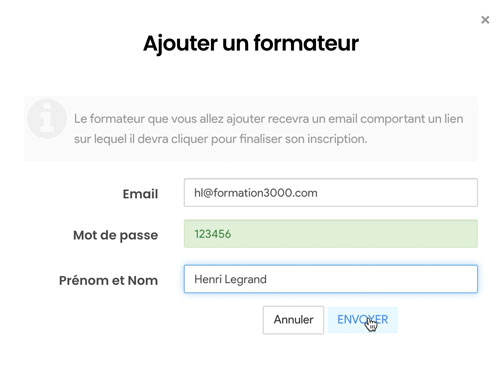Click the info line starting 'Le formateur que vous'
This screenshot has height=369, width=500.
pos(269,119)
